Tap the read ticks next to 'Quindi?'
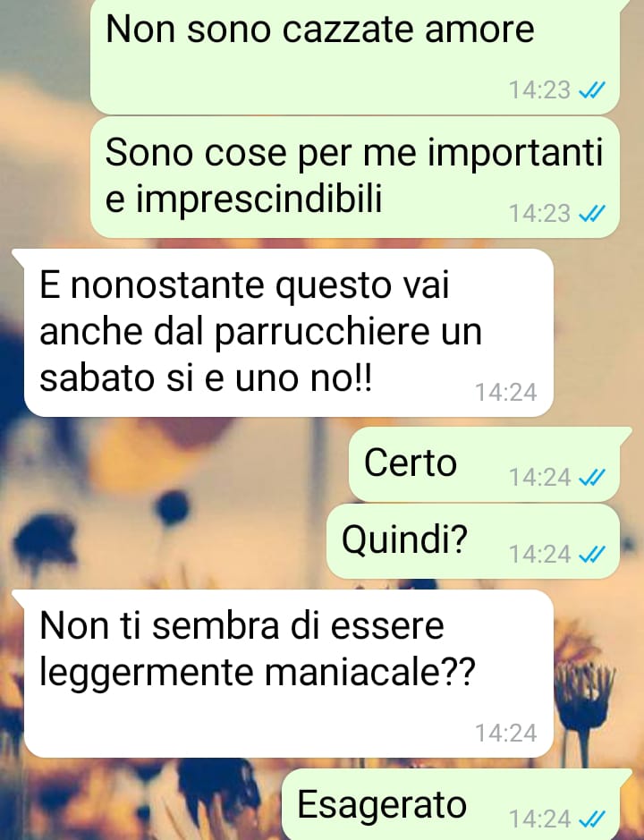The height and width of the screenshot is (840, 644). coord(592,554)
